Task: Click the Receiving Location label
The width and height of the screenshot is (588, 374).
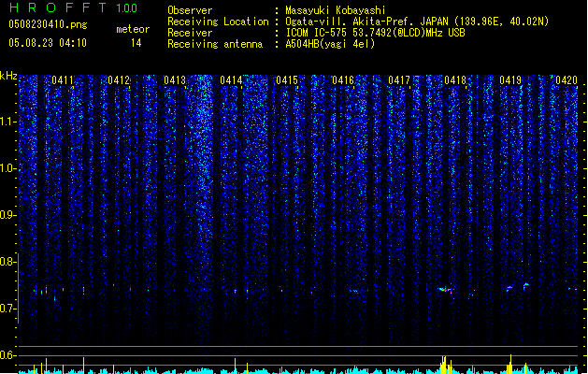Action: click(218, 22)
